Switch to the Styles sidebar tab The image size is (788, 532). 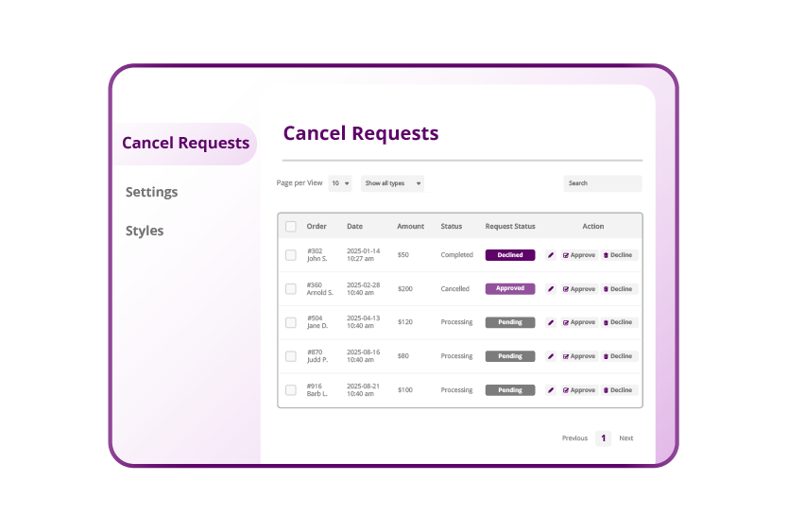click(145, 231)
